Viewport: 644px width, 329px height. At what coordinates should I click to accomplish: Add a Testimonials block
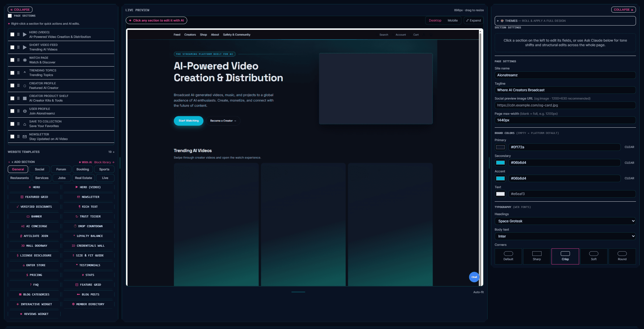88,265
